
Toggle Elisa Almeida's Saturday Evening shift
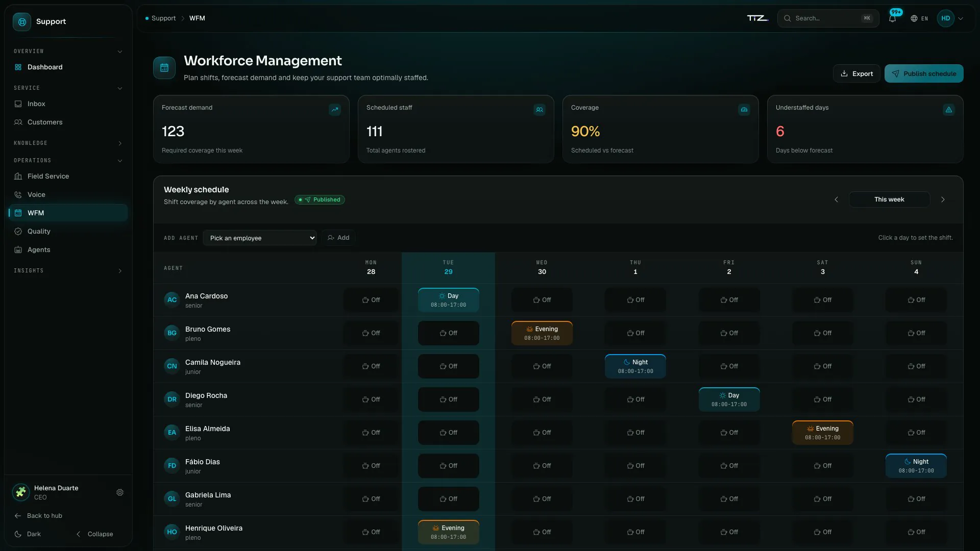click(x=823, y=433)
